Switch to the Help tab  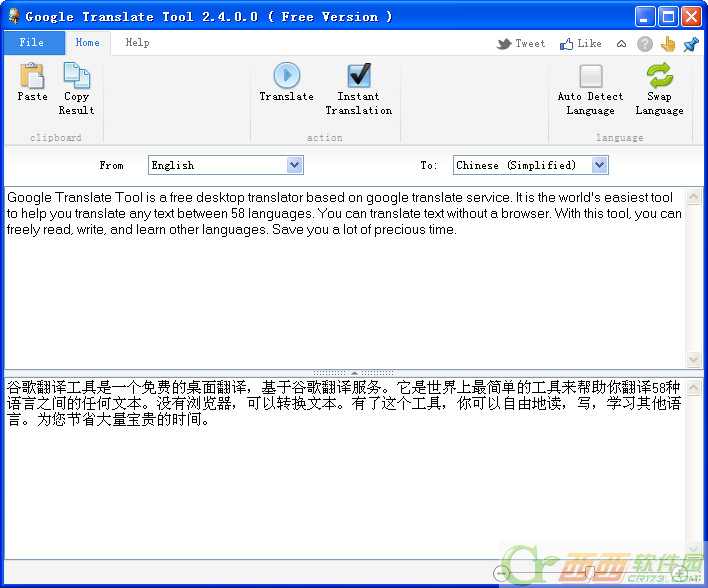(x=137, y=43)
